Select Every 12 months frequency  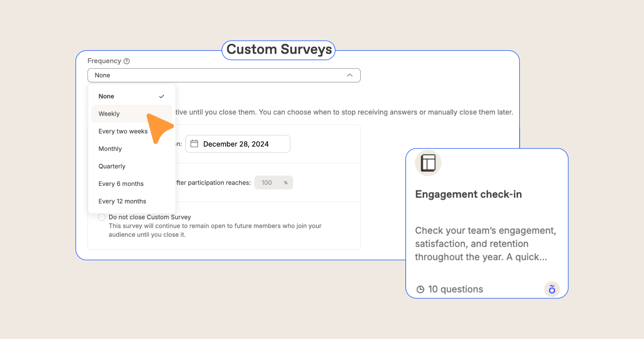click(122, 201)
